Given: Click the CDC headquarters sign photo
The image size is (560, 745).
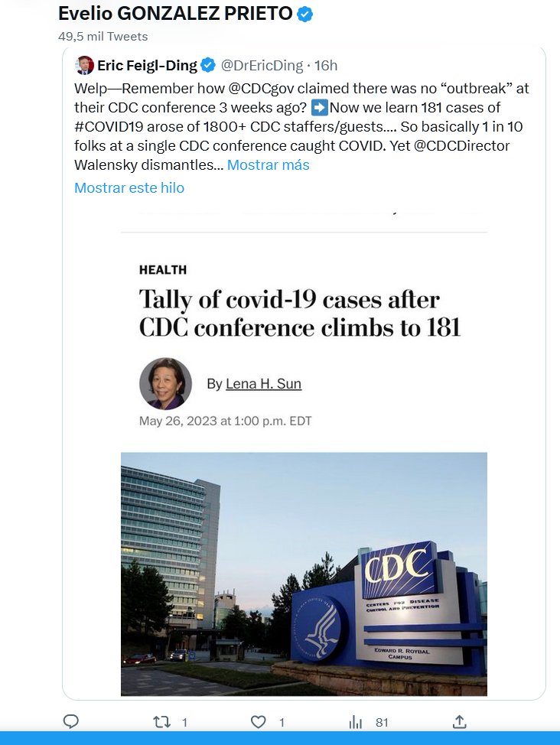Looking at the screenshot, I should pyautogui.click(x=304, y=574).
